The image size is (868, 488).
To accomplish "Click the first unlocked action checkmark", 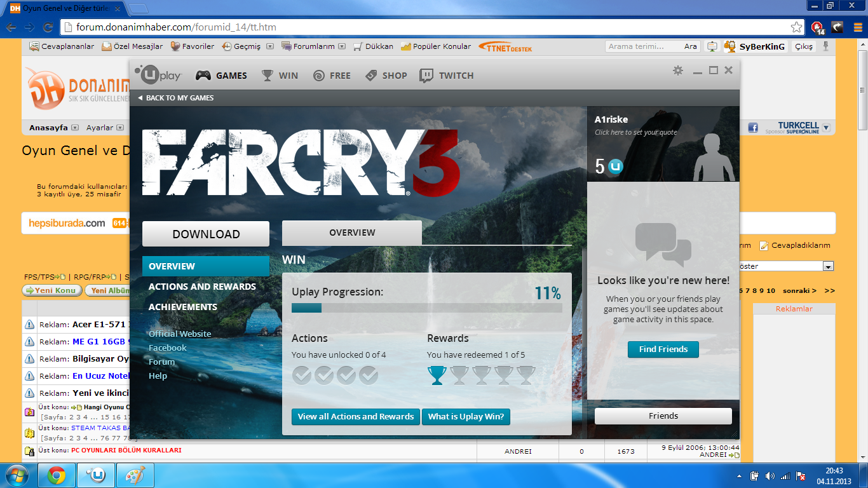I will click(302, 376).
